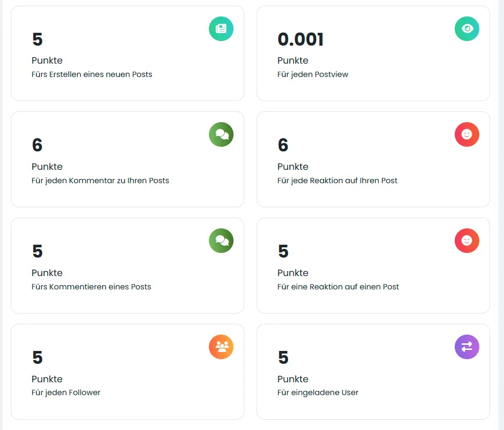Select the 'Fürs Erstellen eines neuen Posts' text
The image size is (504, 430).
coord(92,74)
